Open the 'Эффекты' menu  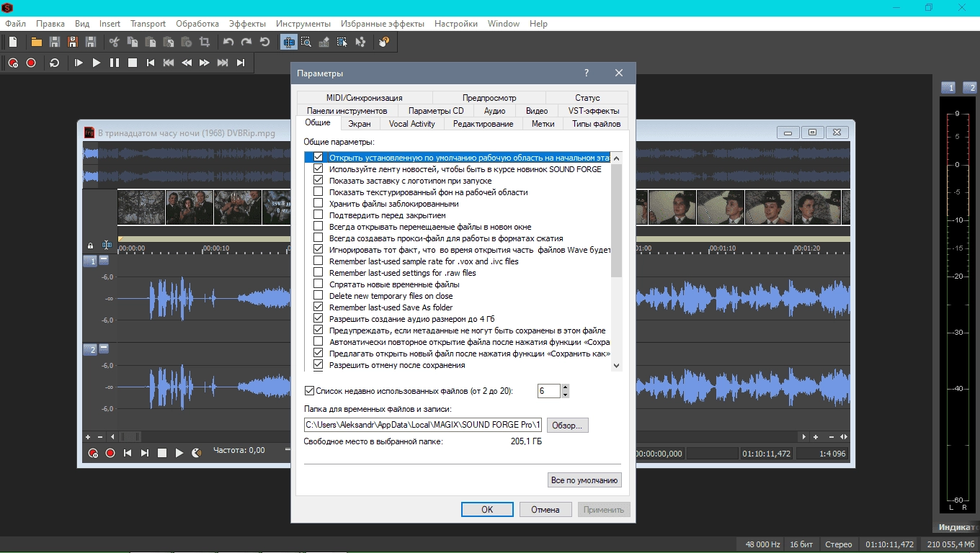point(247,24)
